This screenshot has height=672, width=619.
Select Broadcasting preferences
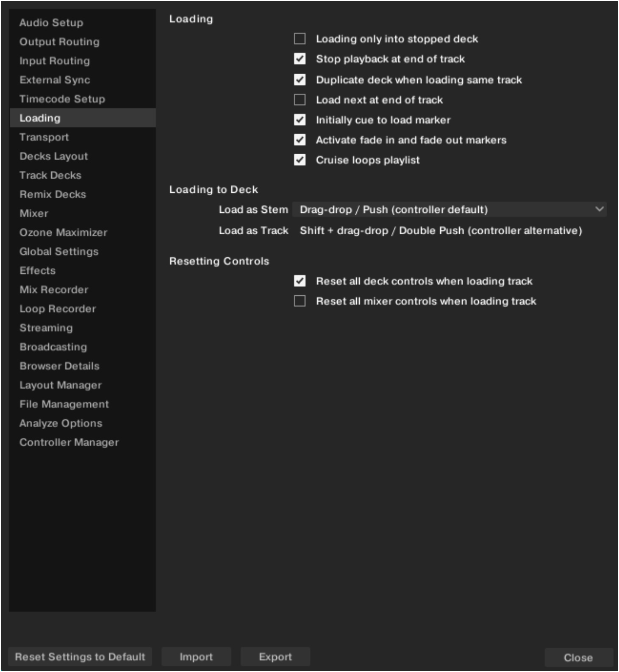pyautogui.click(x=53, y=347)
